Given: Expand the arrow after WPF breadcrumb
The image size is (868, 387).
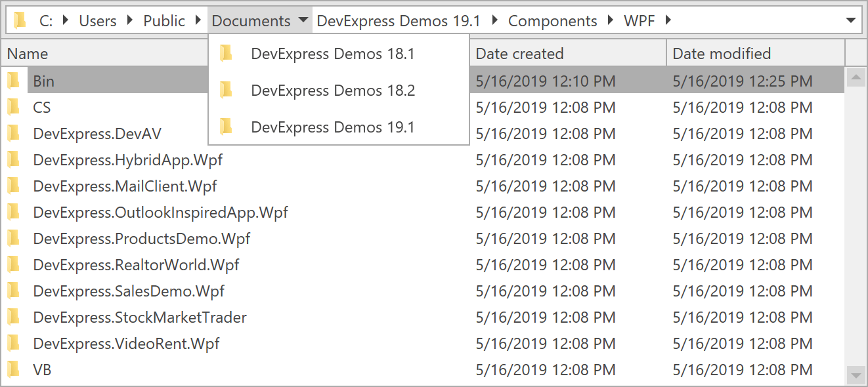Looking at the screenshot, I should point(668,21).
